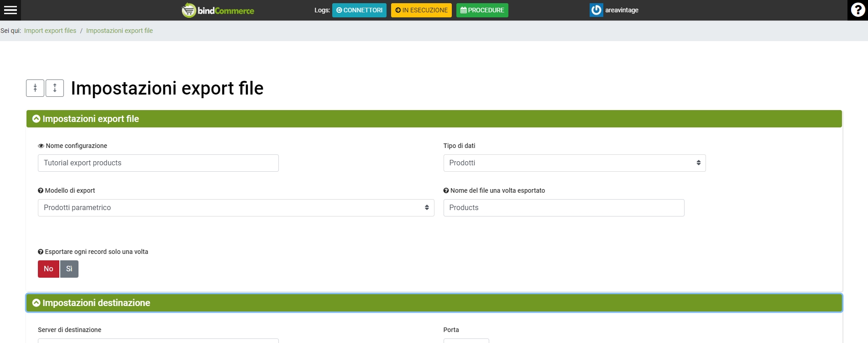Go to Import export files breadcrumb
Screen dimensions: 868x343
click(50, 31)
